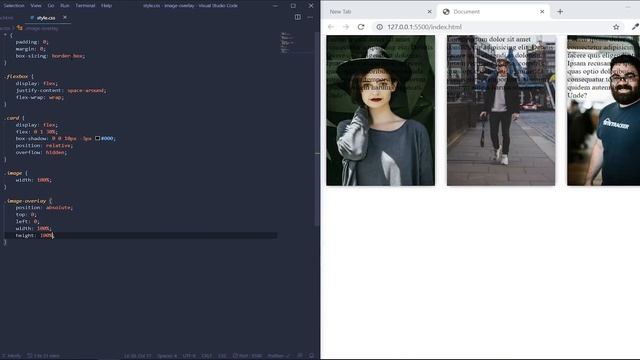The width and height of the screenshot is (640, 360).
Task: Maximize the VS Code window
Action: pyautogui.click(x=293, y=6)
